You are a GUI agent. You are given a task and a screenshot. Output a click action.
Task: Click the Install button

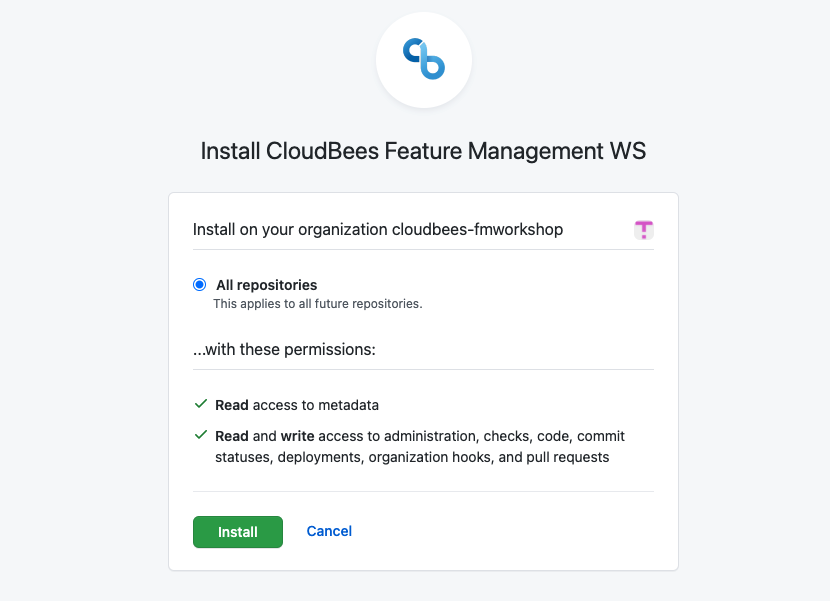pos(237,531)
